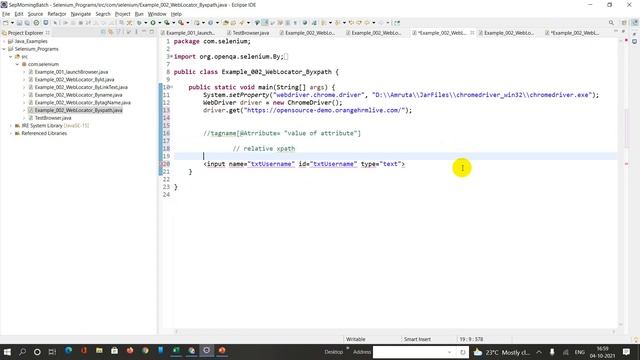The image size is (640, 360).
Task: Click the Open Type toolbar icon
Action: coord(225,23)
